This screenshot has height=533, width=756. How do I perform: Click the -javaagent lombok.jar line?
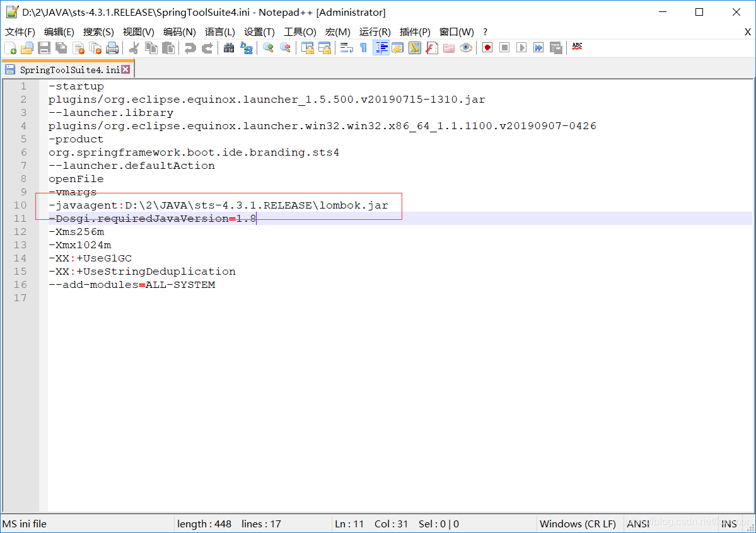218,205
